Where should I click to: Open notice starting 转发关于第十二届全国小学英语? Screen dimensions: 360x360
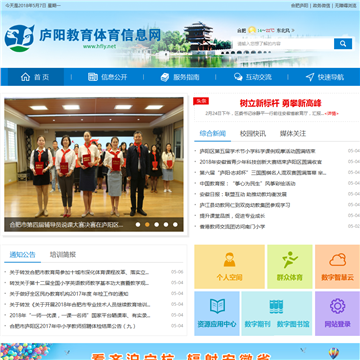(x=79, y=283)
